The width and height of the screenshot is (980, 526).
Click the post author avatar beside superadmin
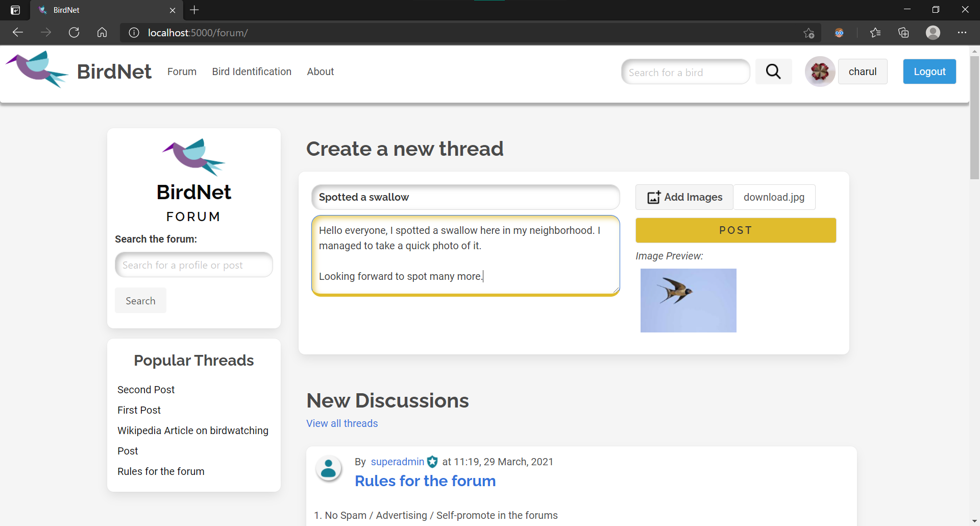point(329,468)
